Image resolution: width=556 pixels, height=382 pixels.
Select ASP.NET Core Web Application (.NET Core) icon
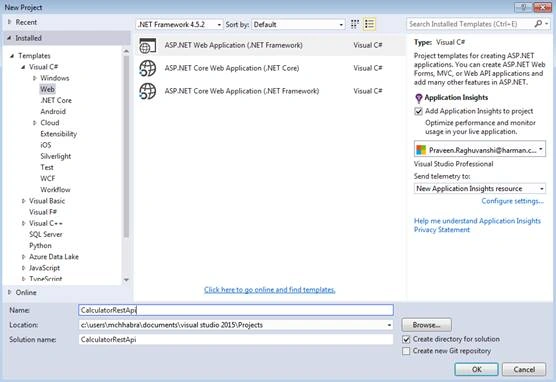pyautogui.click(x=148, y=68)
